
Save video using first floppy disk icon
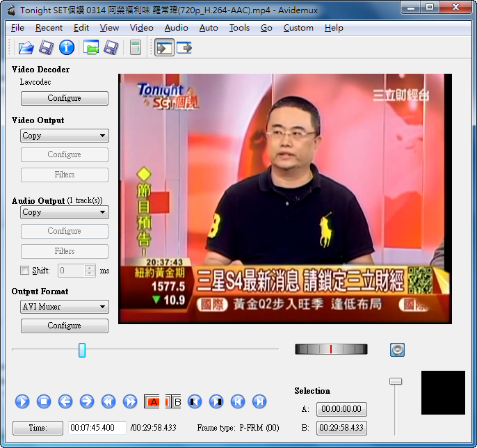tap(46, 48)
